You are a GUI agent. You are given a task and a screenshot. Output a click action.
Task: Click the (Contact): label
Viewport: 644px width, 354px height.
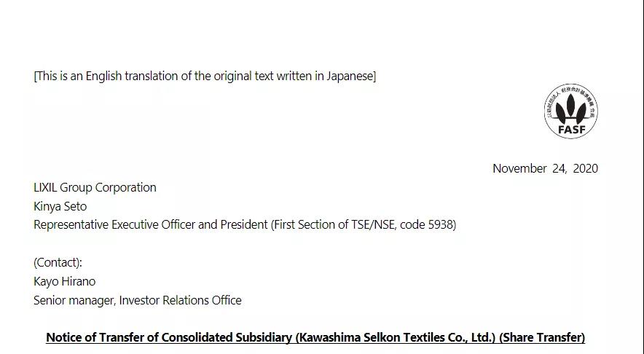(x=58, y=262)
